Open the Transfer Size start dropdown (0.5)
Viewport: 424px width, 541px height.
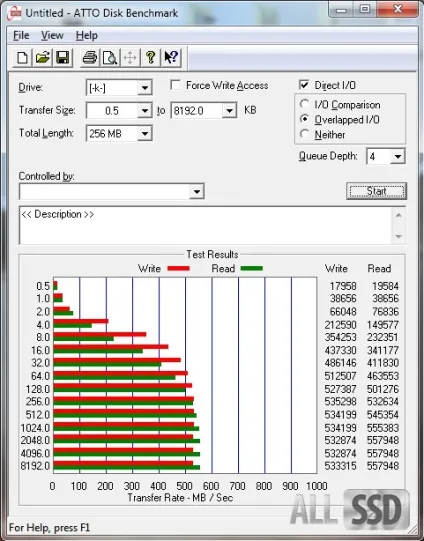tap(145, 111)
